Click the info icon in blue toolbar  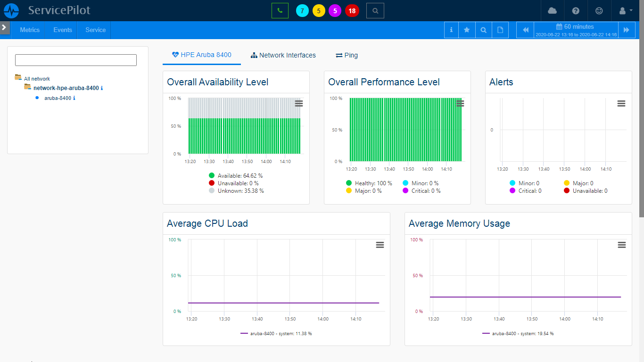[451, 30]
